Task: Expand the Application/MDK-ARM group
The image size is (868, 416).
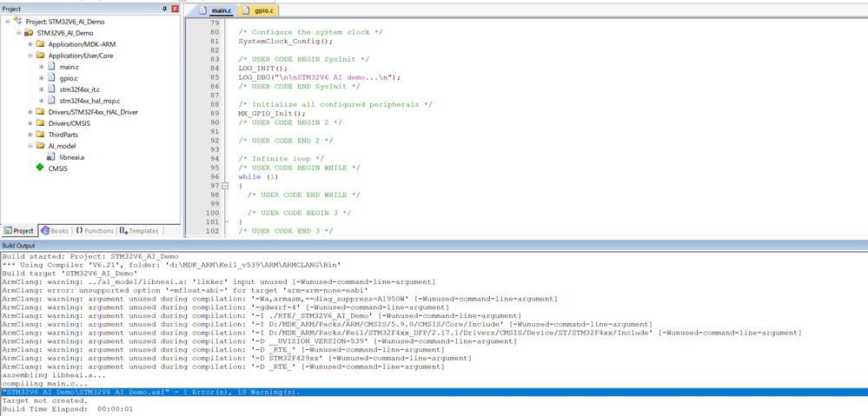Action: [x=30, y=44]
